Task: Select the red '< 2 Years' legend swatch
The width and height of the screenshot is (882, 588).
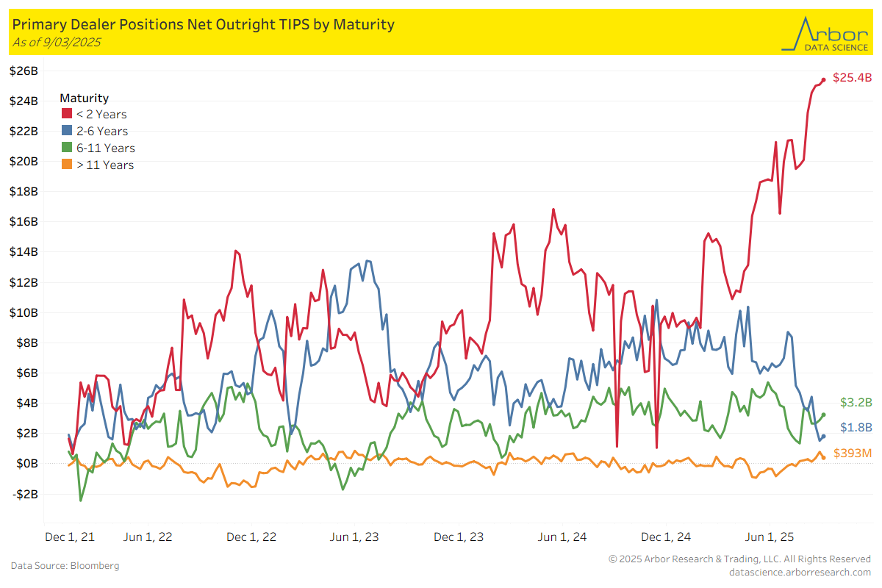Action: pyautogui.click(x=66, y=114)
